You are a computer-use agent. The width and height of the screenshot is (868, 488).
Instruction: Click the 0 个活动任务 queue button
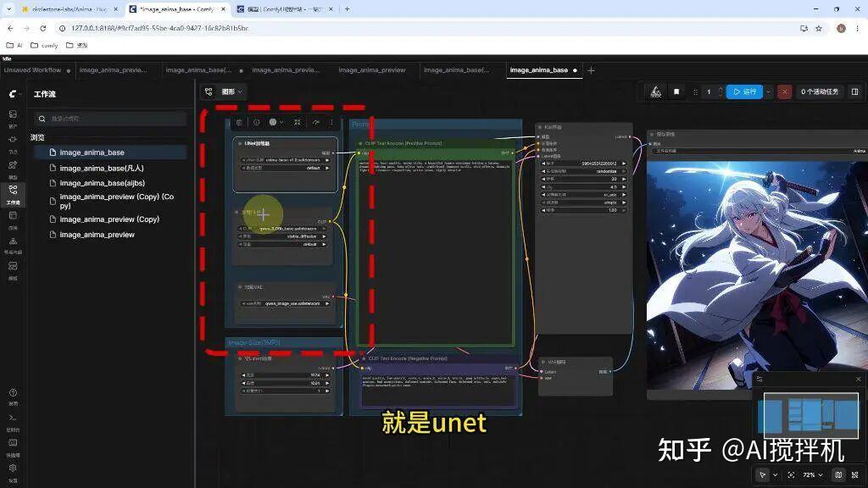[x=820, y=91]
